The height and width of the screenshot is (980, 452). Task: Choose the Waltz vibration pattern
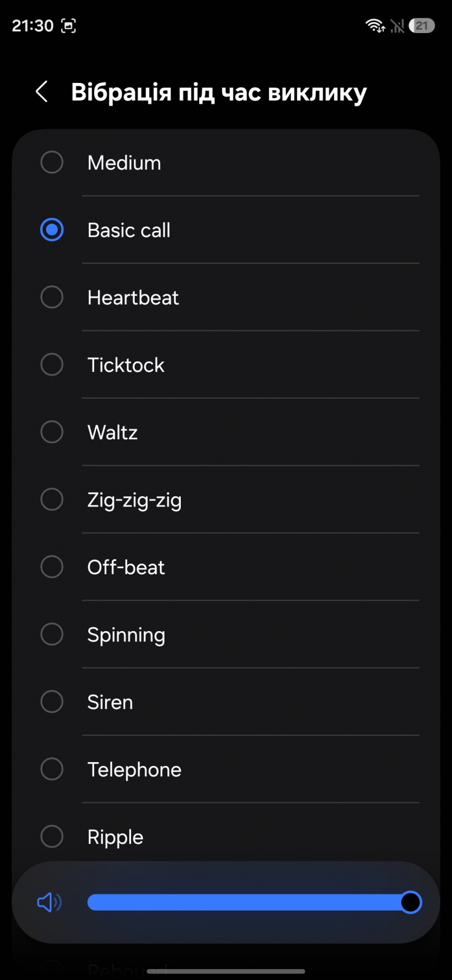(113, 432)
